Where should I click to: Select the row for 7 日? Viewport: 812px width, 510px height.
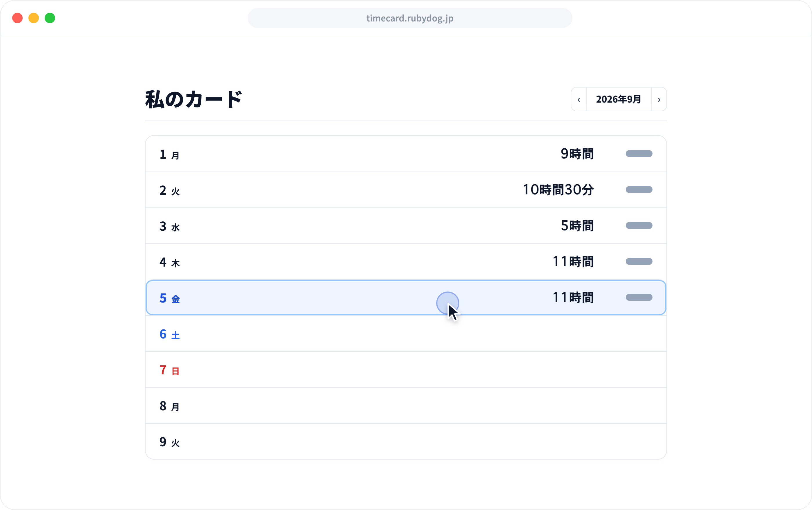point(406,369)
